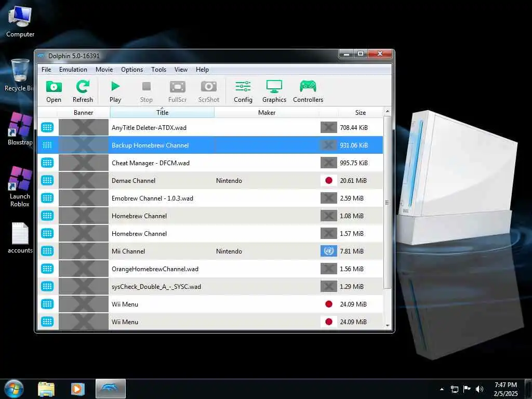Click platform icon of AnyTitle Deleter row
The height and width of the screenshot is (399, 532).
pyautogui.click(x=47, y=128)
